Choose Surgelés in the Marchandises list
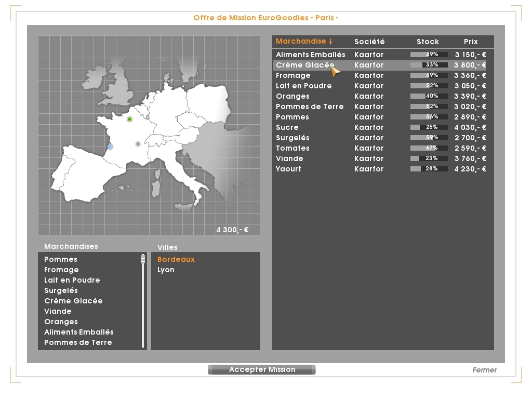The height and width of the screenshot is (399, 532). point(61,290)
